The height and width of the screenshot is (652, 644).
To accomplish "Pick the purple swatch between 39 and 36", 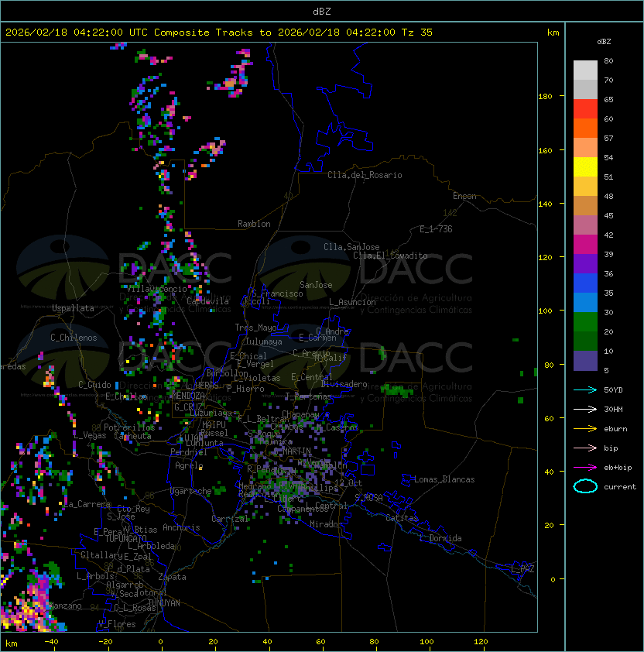I will point(585,263).
